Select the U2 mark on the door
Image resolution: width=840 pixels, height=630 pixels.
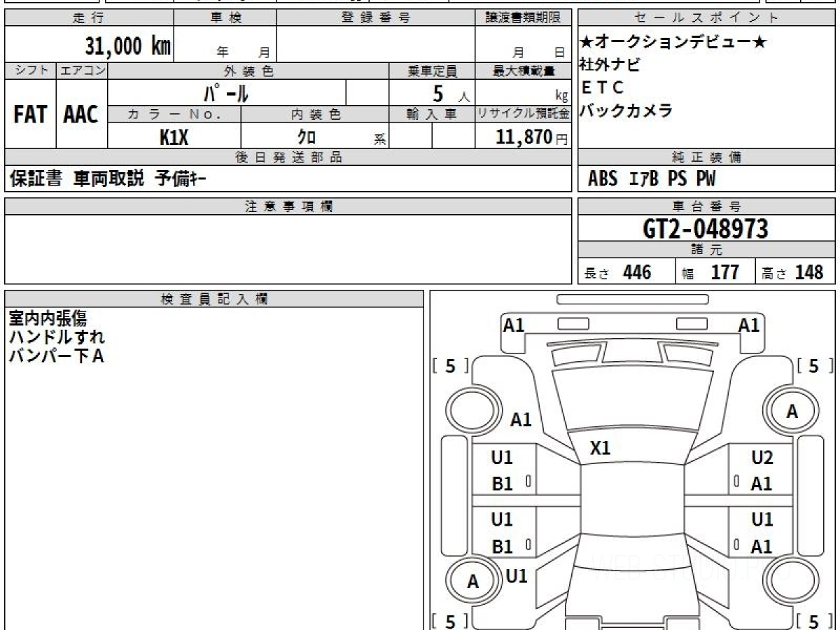click(x=762, y=458)
